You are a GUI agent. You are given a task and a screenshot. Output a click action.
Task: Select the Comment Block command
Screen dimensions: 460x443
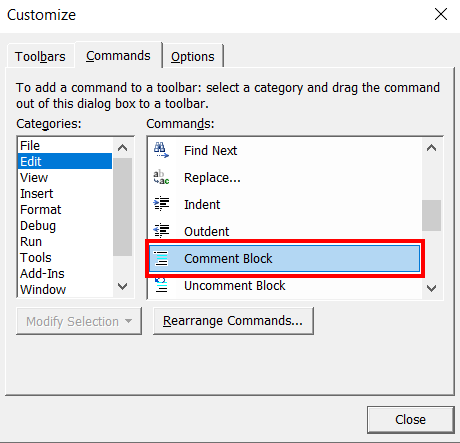[285, 258]
